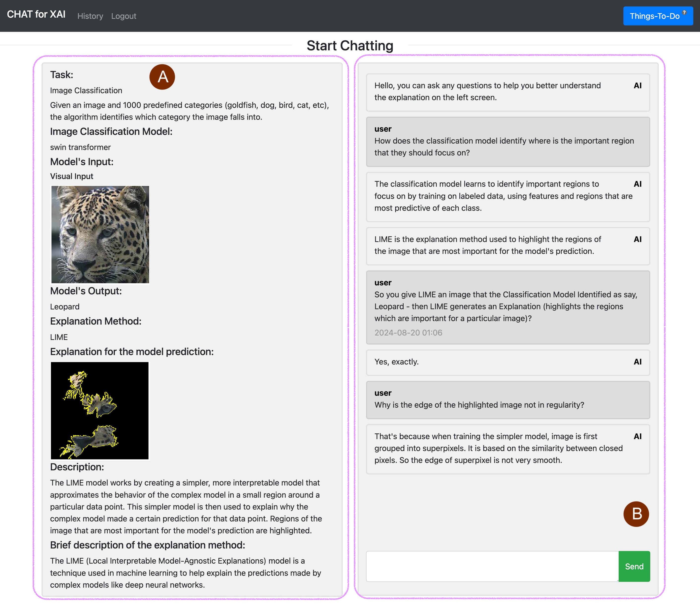Click the paragraph 'The LIME (Local Interpretable…'

click(186, 573)
